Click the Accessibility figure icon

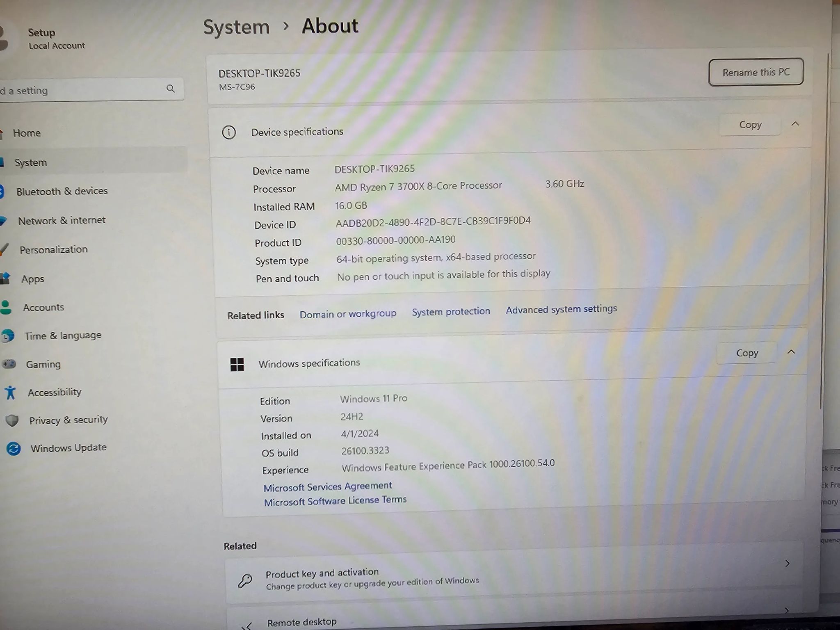pyautogui.click(x=10, y=392)
